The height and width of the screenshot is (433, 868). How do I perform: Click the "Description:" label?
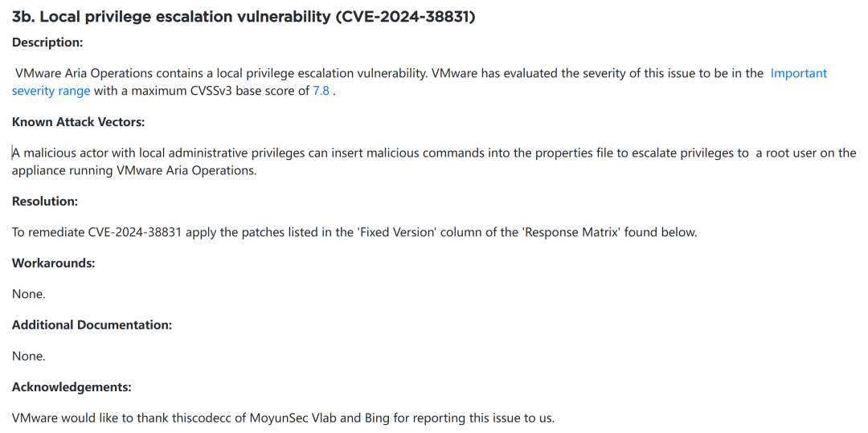(47, 42)
